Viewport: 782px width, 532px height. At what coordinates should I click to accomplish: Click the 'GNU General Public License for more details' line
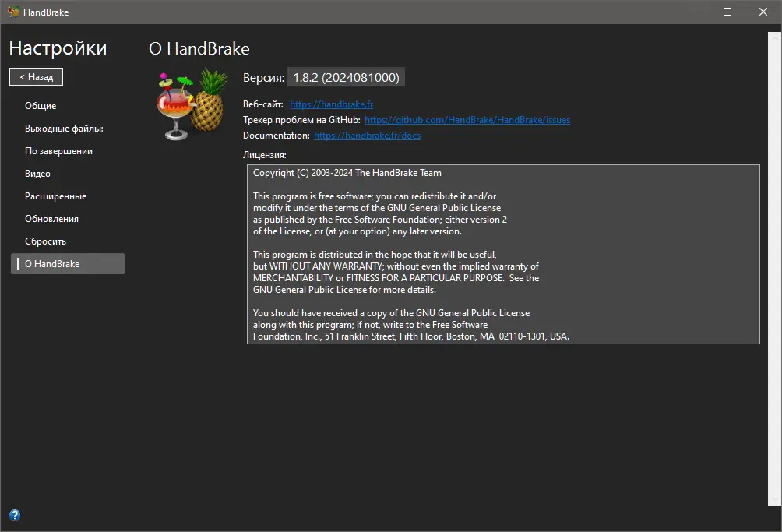point(344,290)
